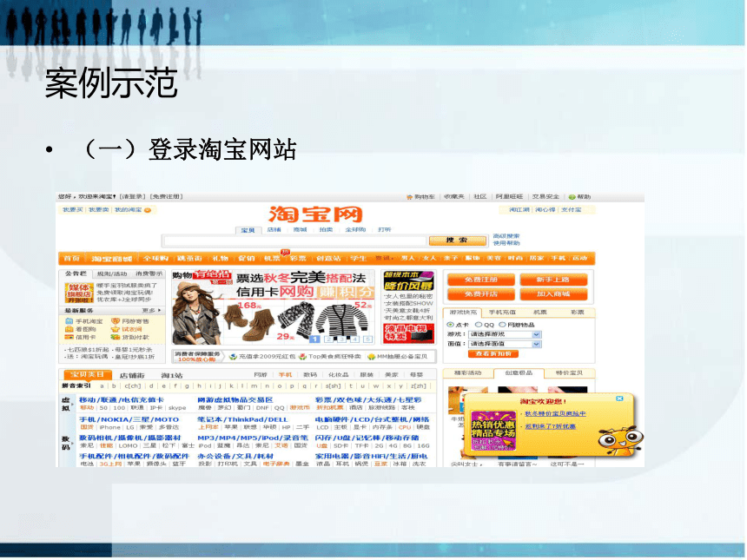This screenshot has height=560, width=747.
Task: Select the QQ radio button
Action: pyautogui.click(x=479, y=326)
